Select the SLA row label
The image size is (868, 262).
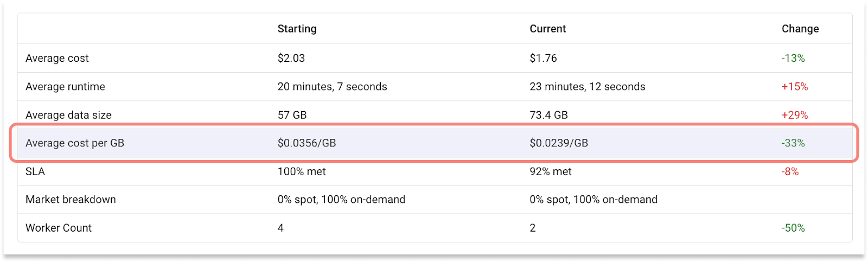35,171
